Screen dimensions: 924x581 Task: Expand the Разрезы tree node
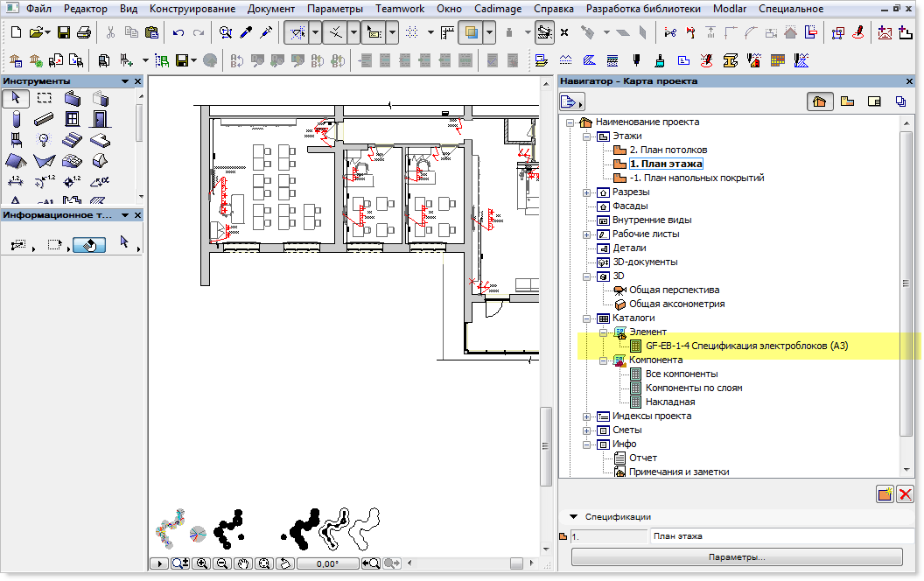click(586, 192)
